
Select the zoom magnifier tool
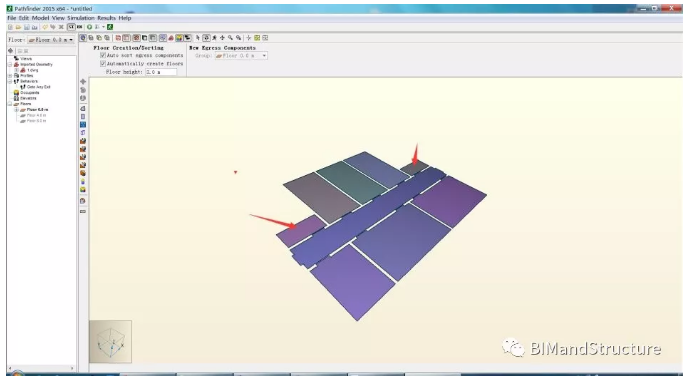(230, 38)
